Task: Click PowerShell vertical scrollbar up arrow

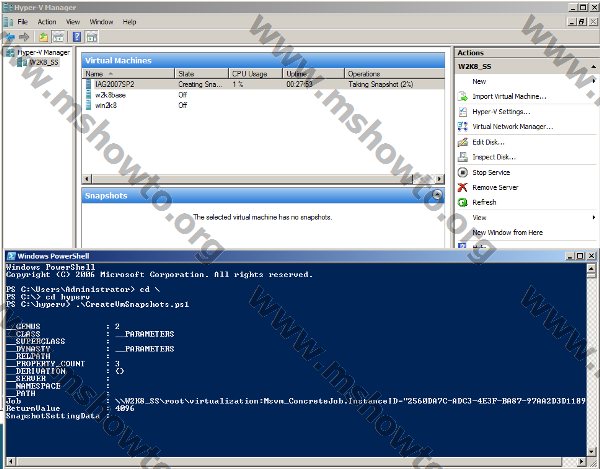Action: pyautogui.click(x=591, y=268)
